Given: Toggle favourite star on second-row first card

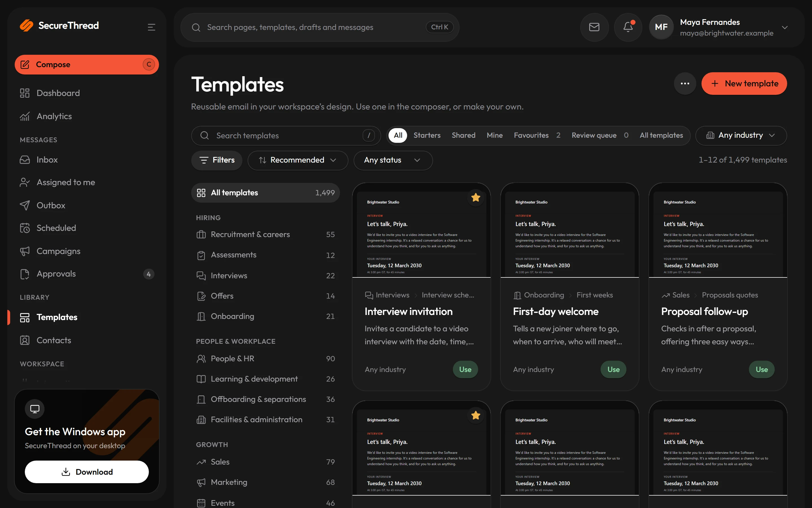Looking at the screenshot, I should (x=475, y=416).
